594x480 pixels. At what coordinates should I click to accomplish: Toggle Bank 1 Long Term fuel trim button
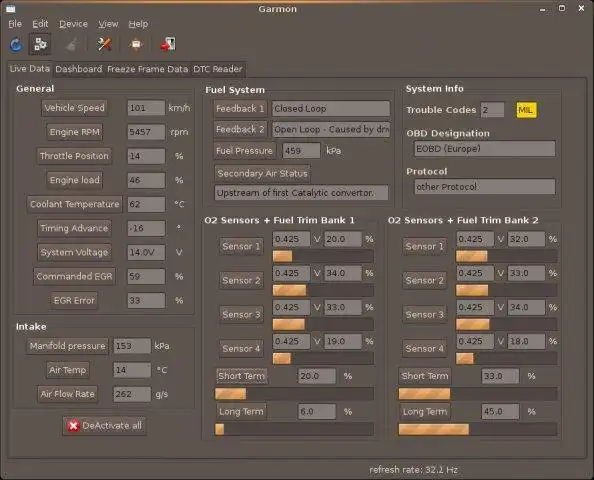[x=241, y=412]
